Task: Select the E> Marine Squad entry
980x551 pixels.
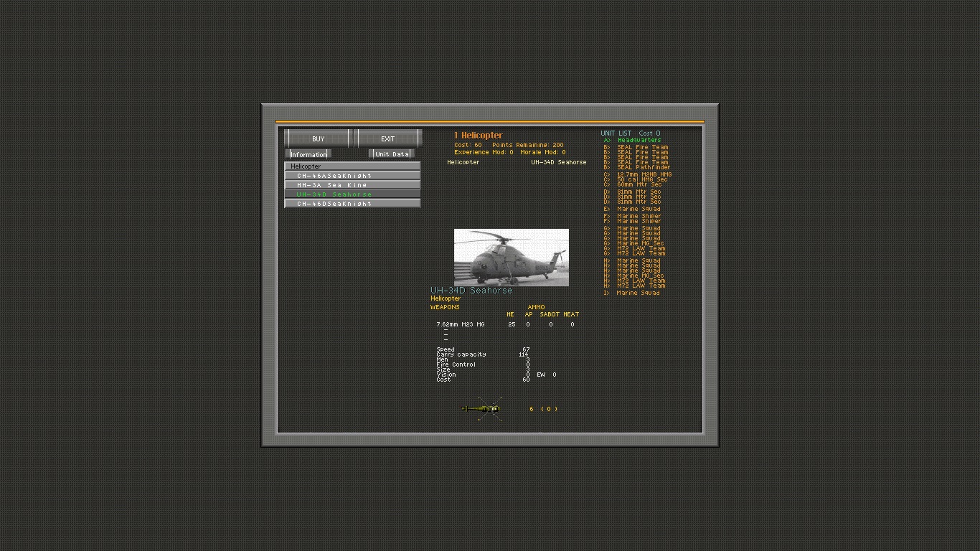Action: point(632,209)
